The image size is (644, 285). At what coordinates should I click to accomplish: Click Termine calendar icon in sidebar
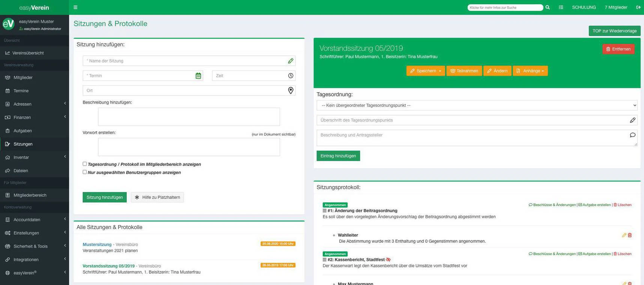tap(8, 91)
